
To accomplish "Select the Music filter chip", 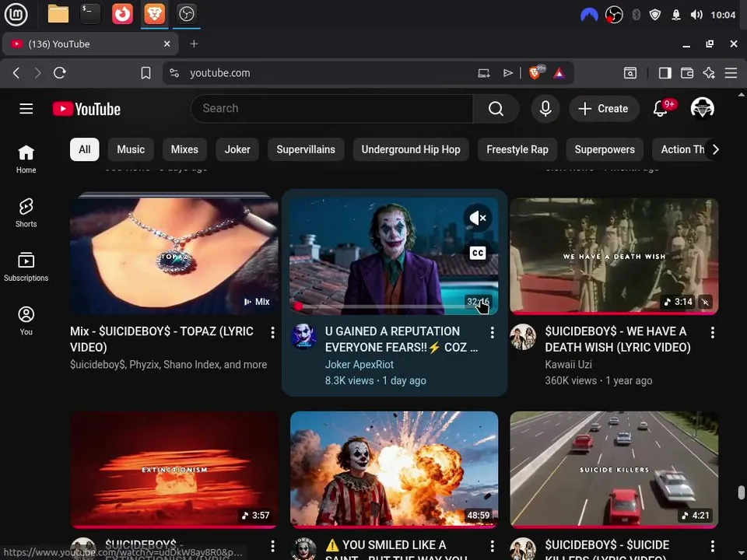I will [131, 149].
